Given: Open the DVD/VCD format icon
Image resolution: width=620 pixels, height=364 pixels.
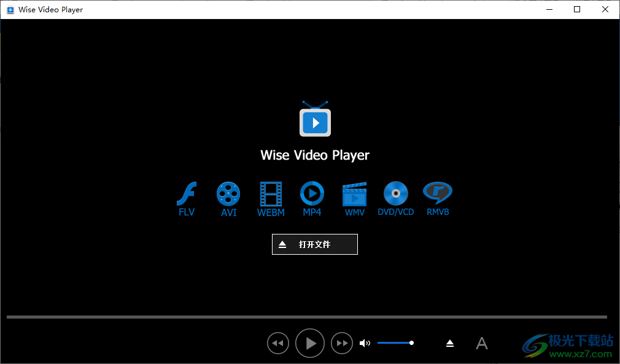Looking at the screenshot, I should [x=396, y=195].
